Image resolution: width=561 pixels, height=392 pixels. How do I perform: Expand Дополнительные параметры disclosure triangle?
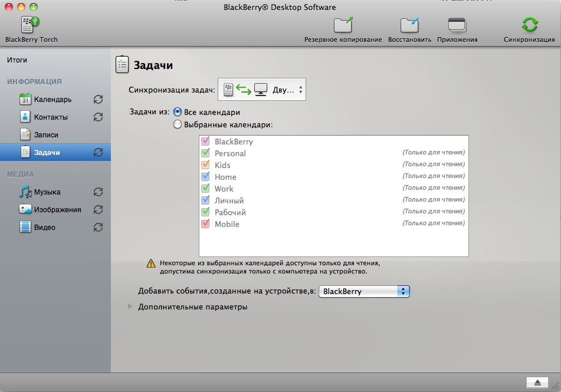click(x=130, y=307)
